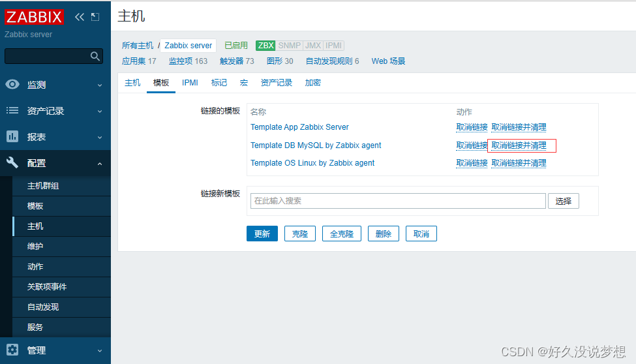Viewport: 636px width, 364px height.
Task: Click the eye icon for 监测
Action: (12, 84)
